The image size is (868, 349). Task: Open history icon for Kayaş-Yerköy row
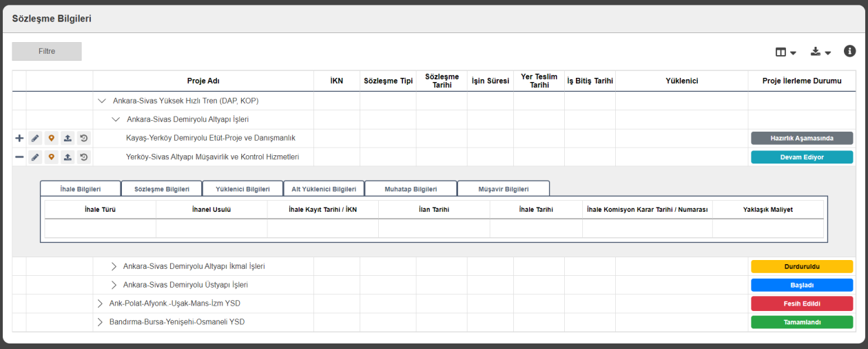83,139
